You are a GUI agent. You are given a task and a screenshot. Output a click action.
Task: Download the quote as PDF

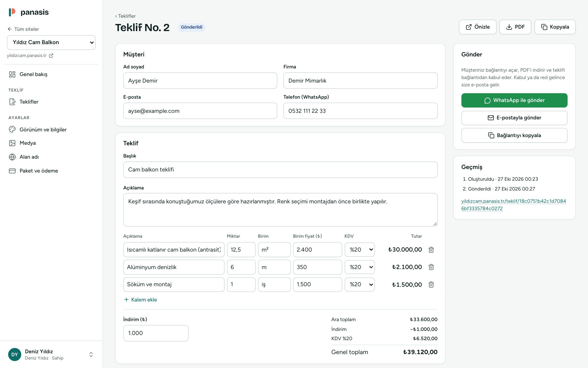(x=515, y=27)
